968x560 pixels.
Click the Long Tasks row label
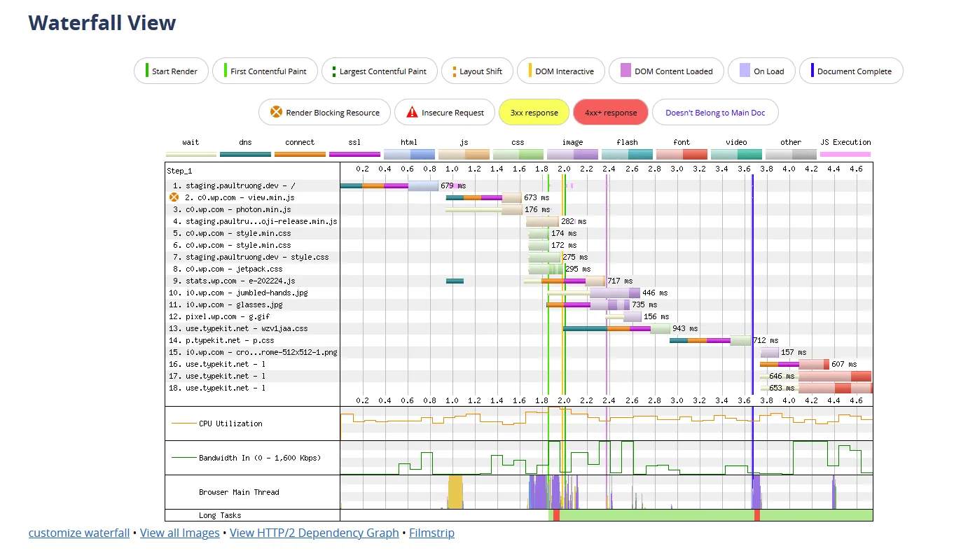[x=220, y=515]
